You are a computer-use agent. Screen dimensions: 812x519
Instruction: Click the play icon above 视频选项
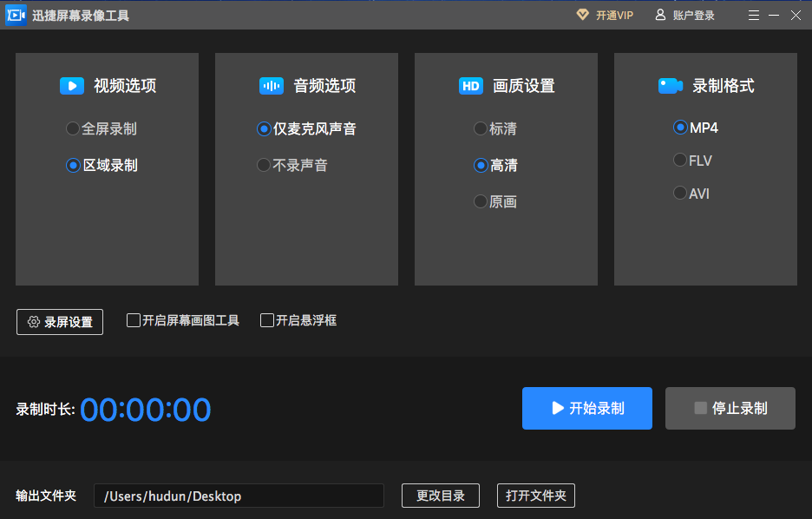(x=71, y=86)
